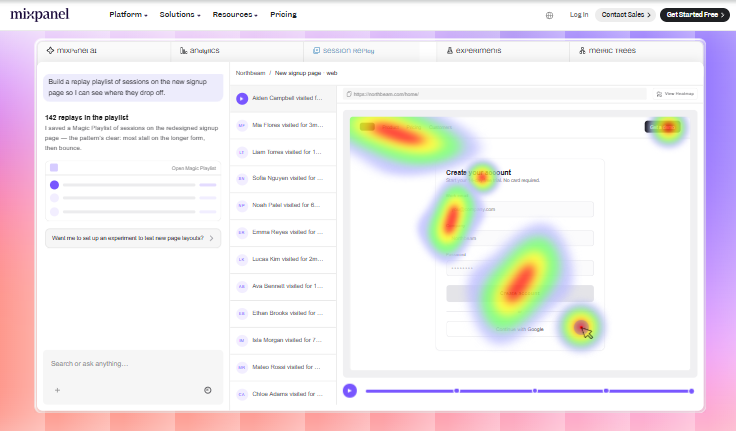Image resolution: width=736 pixels, height=431 pixels.
Task: Click the View Heatmap button
Action: 675,94
